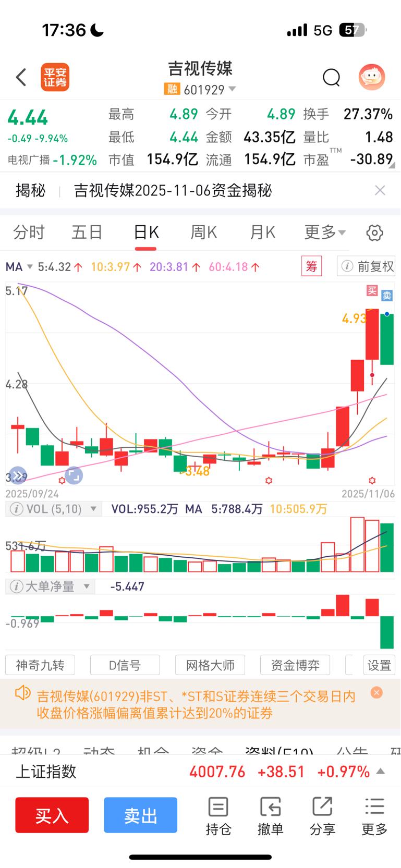401x868 pixels.
Task: Tap the speaker announcement icon
Action: pos(22,693)
